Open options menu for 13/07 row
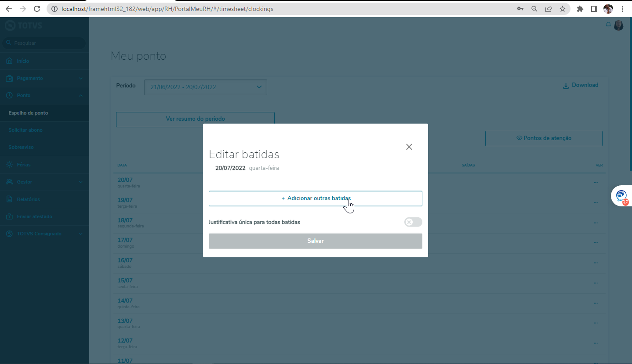The height and width of the screenshot is (364, 632). click(596, 323)
